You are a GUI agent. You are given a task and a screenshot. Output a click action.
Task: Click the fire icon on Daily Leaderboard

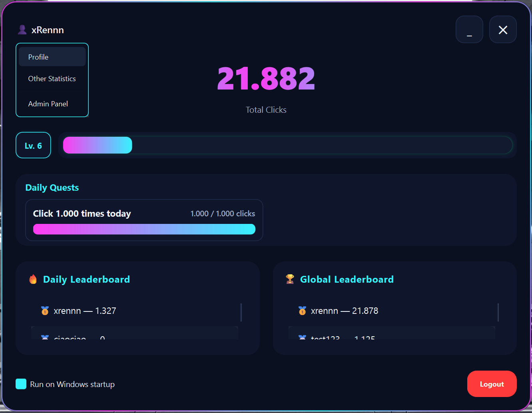(33, 279)
